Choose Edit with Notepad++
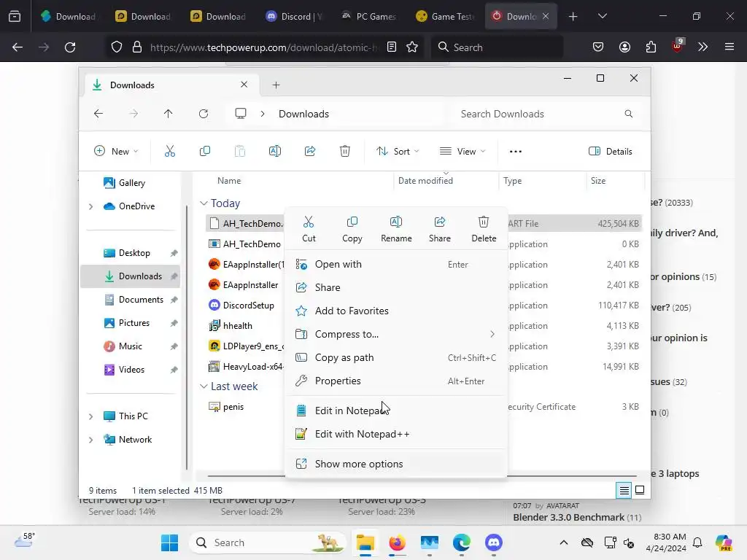747x560 pixels. coord(395,434)
